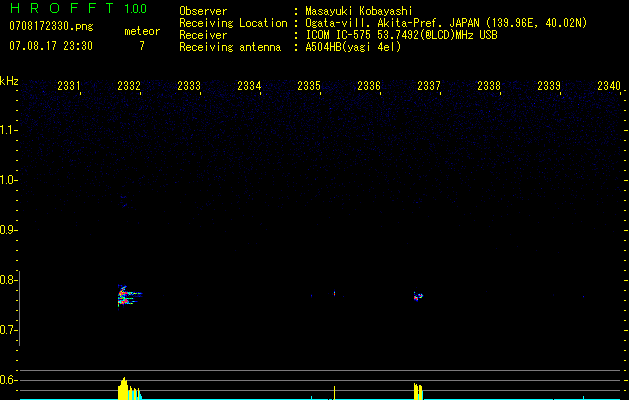Click the meteor count value 7
The width and height of the screenshot is (629, 400).
pos(142,46)
